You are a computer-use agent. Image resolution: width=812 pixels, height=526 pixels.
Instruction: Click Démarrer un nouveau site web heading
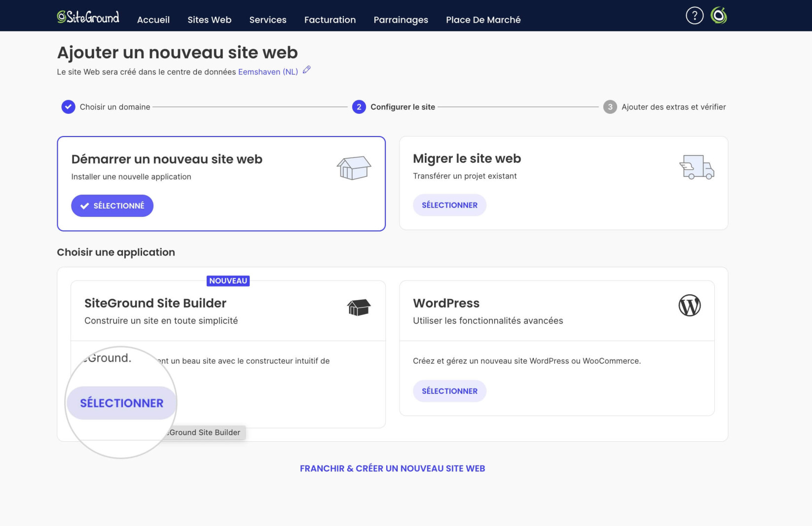(167, 159)
